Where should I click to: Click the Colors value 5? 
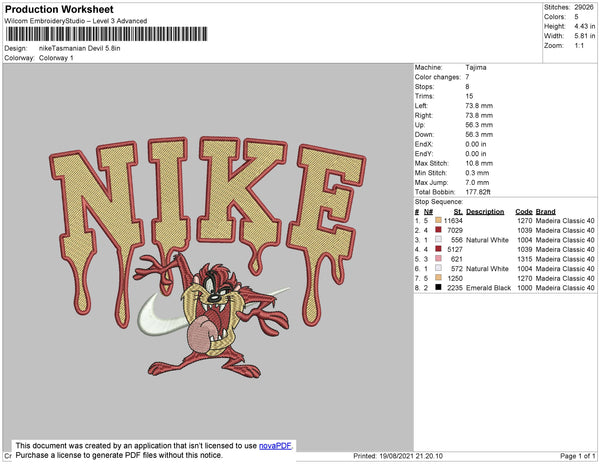coord(576,17)
